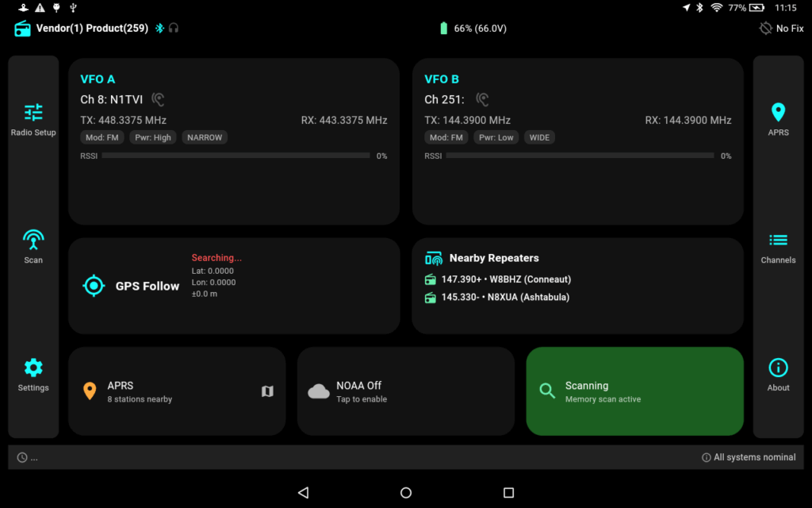Screen dimensions: 812x508
Task: Click All systems nominal status text
Action: coord(755,457)
